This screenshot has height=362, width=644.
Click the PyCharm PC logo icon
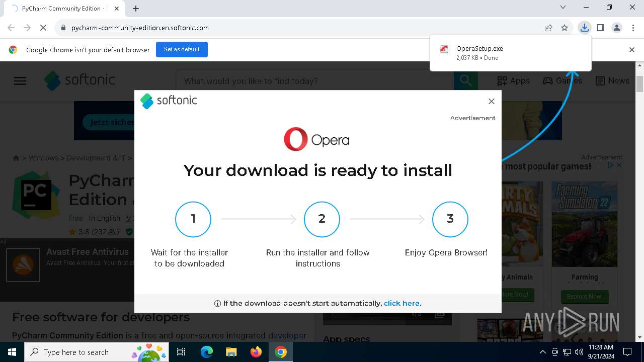[36, 195]
